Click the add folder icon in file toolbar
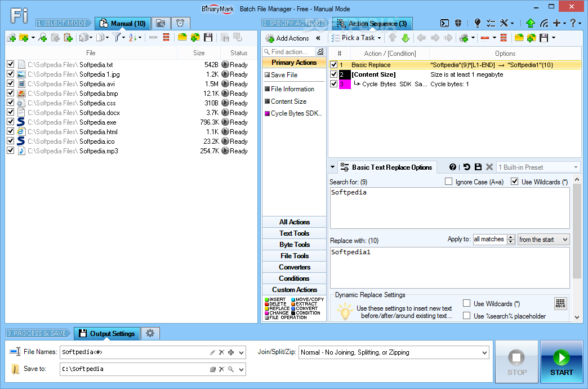Image resolution: width=588 pixels, height=389 pixels. tap(24, 38)
